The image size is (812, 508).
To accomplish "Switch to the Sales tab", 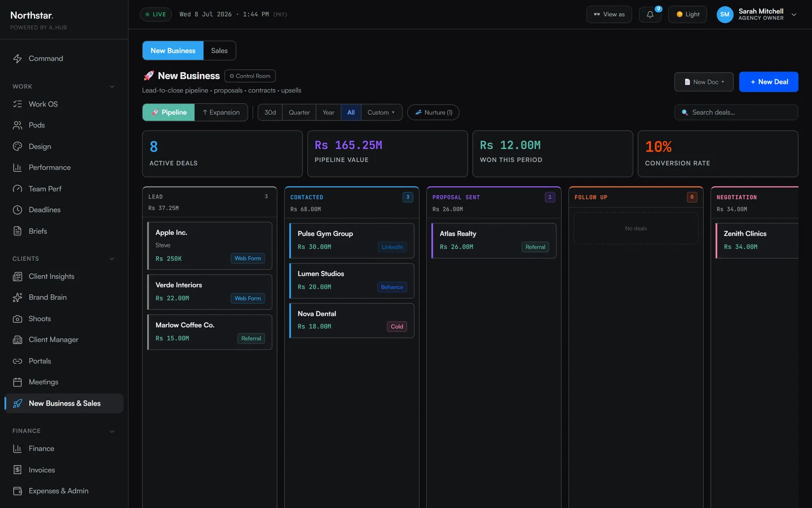I will (x=219, y=51).
